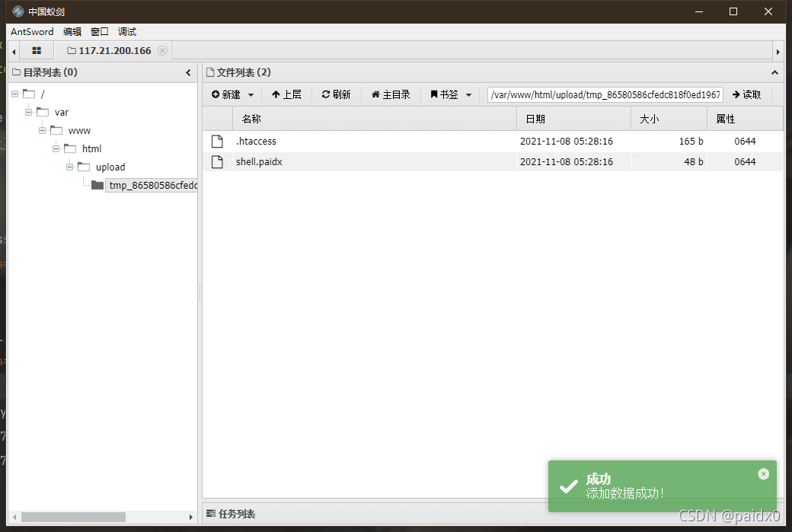Dismiss the 成功 notification

pyautogui.click(x=764, y=473)
